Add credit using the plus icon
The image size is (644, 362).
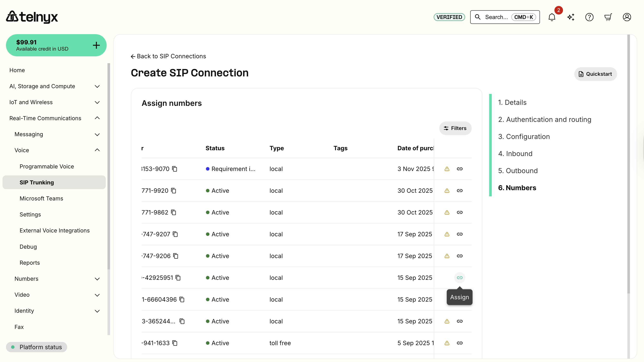(x=96, y=45)
